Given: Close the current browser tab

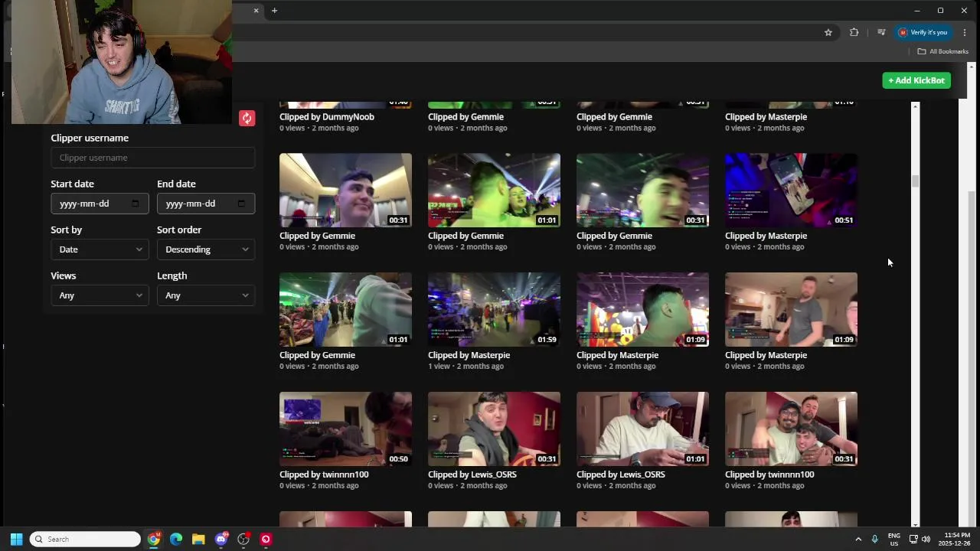Looking at the screenshot, I should pos(256,11).
